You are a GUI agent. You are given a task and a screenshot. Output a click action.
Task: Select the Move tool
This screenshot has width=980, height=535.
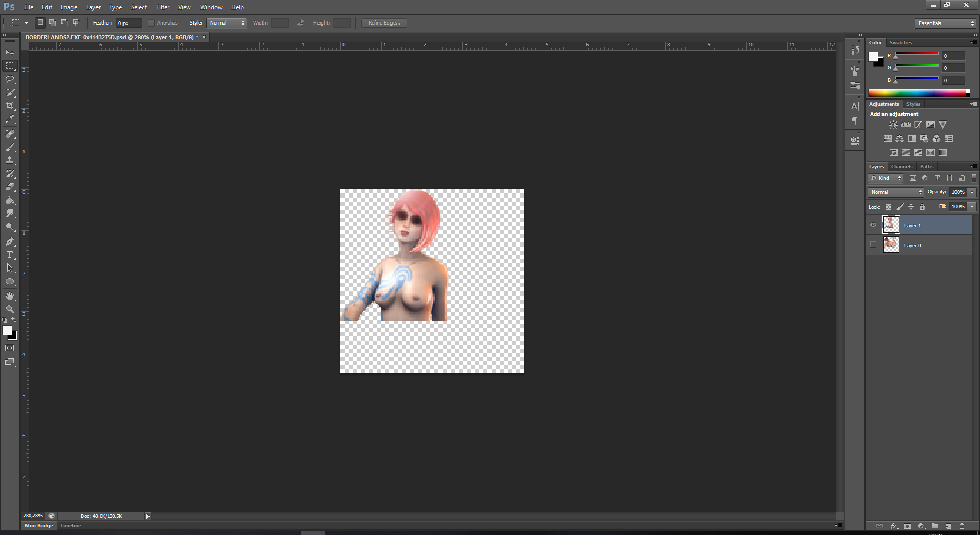click(x=10, y=53)
